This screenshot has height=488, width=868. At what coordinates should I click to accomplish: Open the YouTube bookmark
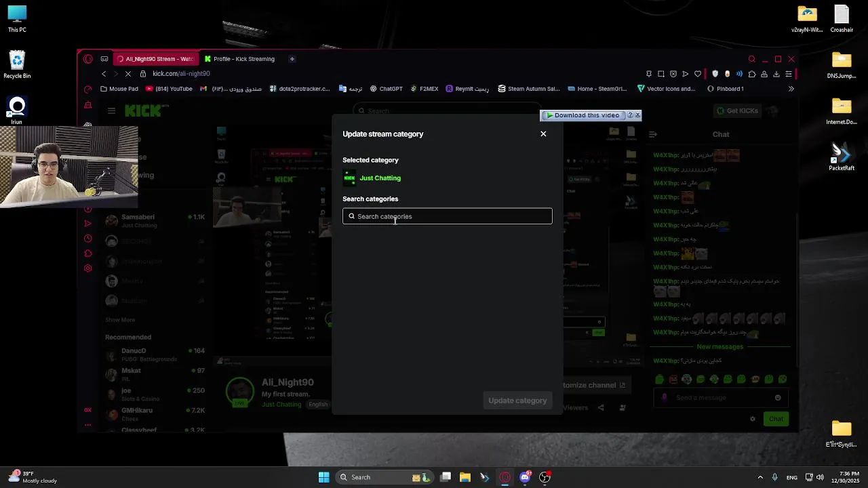click(169, 89)
